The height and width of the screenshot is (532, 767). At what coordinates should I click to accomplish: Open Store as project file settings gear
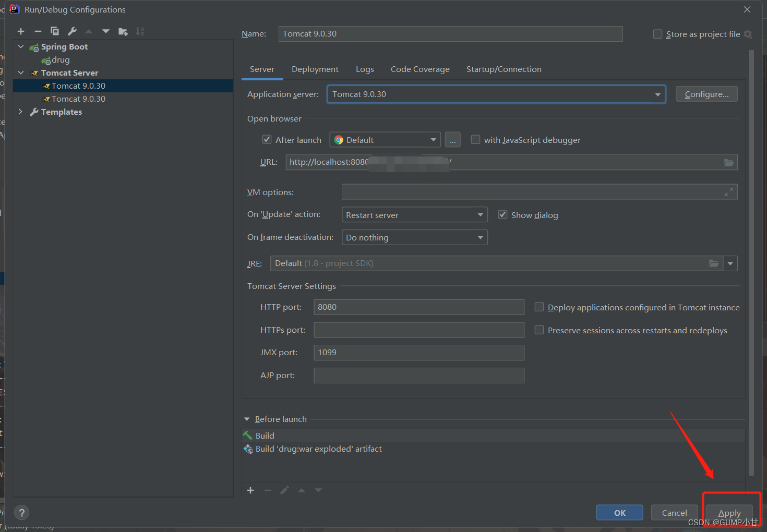click(748, 34)
